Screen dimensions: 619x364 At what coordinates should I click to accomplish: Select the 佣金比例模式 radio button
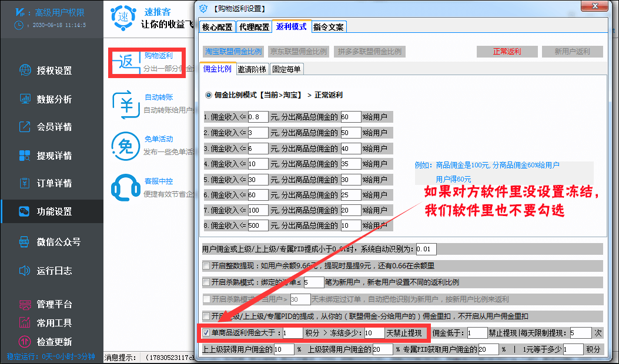[x=209, y=95]
